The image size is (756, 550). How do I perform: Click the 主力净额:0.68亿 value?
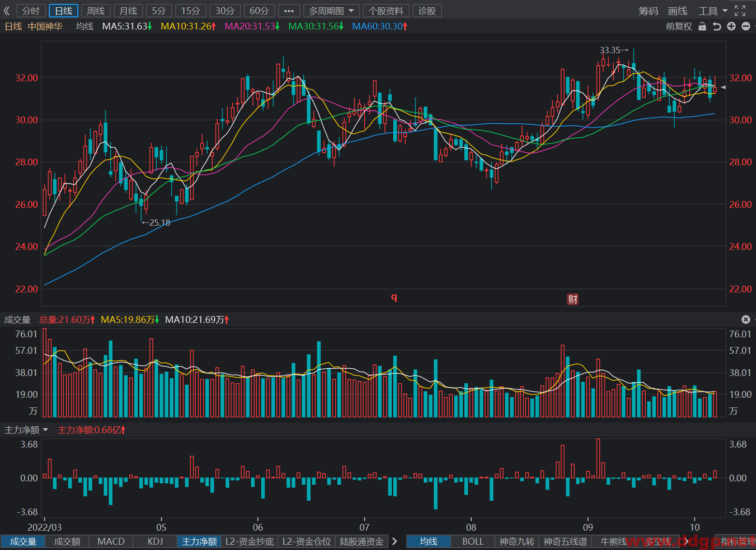tap(91, 430)
